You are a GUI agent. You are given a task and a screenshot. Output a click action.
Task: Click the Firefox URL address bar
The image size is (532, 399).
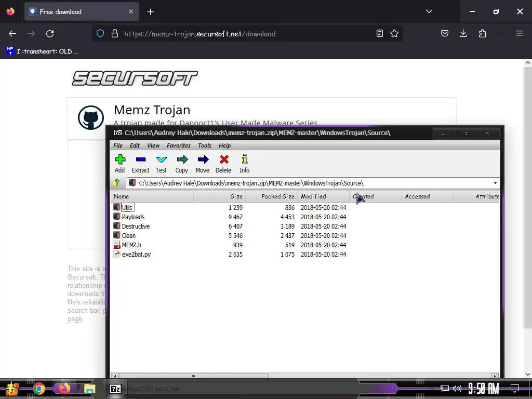click(248, 34)
